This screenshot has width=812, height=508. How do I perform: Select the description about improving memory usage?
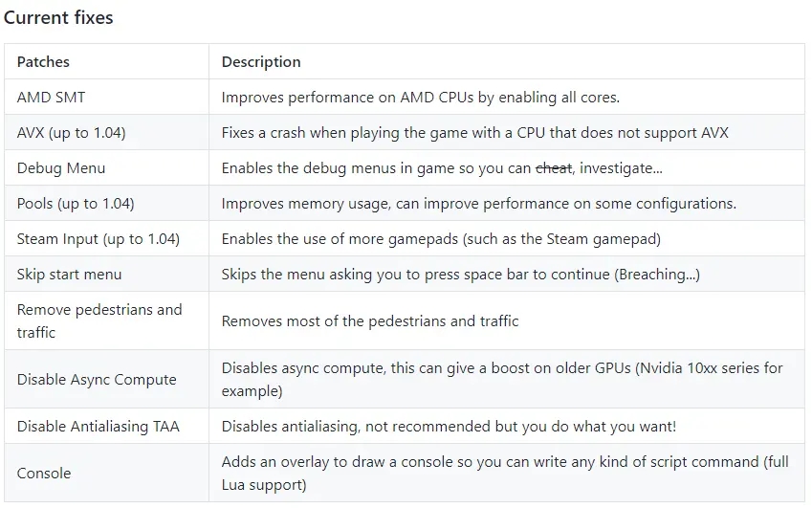(x=478, y=203)
